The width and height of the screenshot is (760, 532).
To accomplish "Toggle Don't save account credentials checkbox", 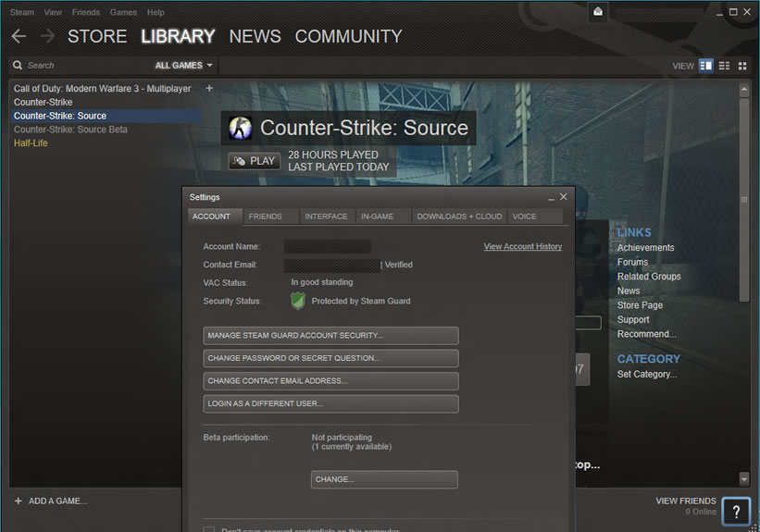I will point(209,529).
